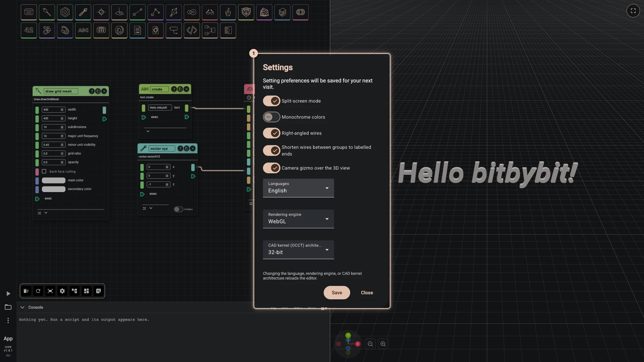Click the fit-to-screen icon in bottom toolbar
Viewport: 644px width, 362px height.
tap(50, 291)
